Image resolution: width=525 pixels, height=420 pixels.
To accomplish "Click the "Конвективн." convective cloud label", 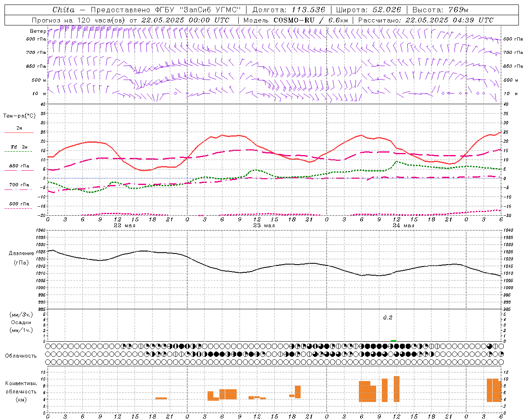I will point(21,383).
